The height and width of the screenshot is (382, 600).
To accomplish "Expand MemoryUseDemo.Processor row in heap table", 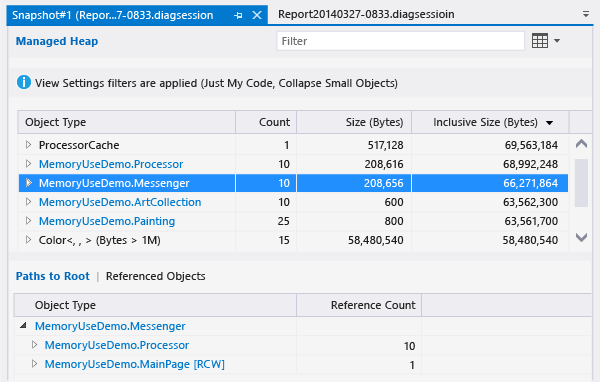I will tap(28, 164).
